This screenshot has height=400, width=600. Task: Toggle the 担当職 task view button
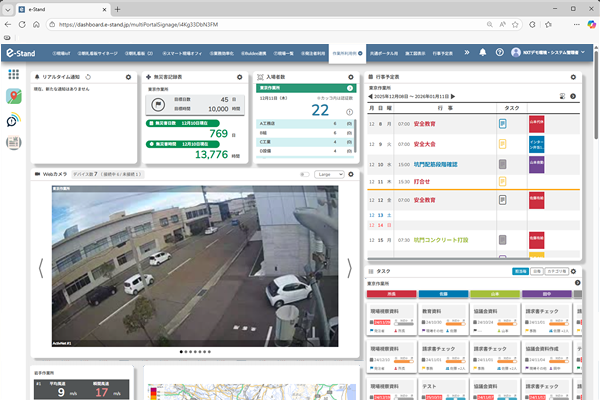(519, 271)
